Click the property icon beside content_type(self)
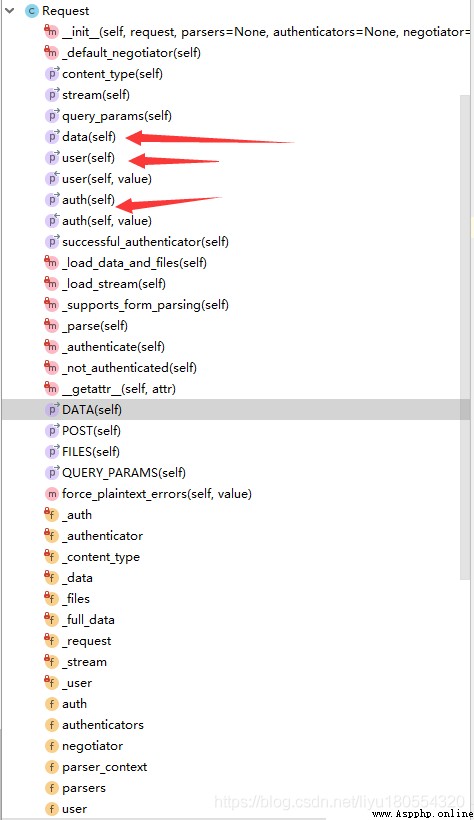Viewport: 474px width, 820px height. (x=52, y=74)
